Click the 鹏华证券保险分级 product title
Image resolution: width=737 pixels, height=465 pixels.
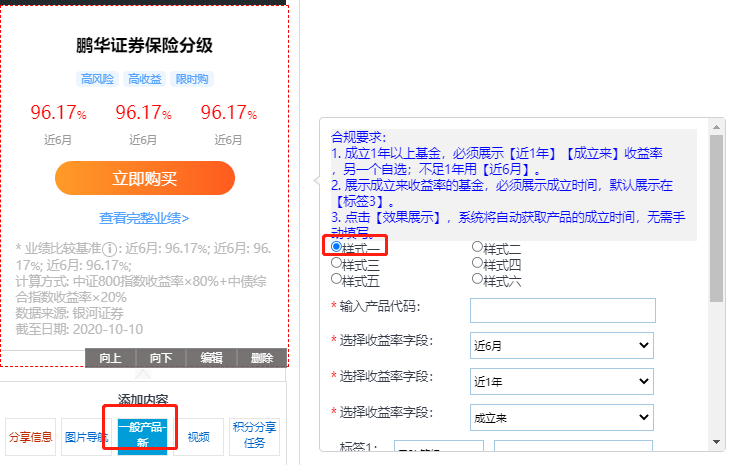144,46
